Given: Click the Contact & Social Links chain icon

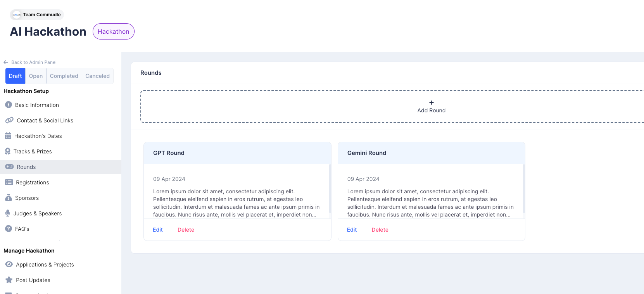Looking at the screenshot, I should [x=9, y=120].
